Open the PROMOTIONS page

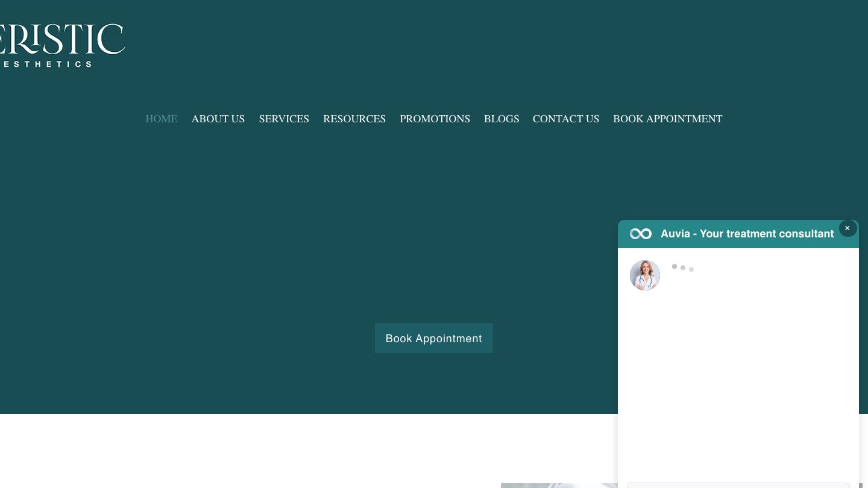435,119
